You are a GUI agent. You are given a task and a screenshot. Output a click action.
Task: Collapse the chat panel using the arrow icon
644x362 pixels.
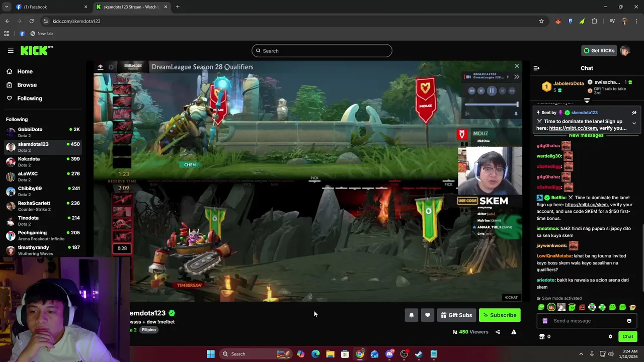click(536, 68)
